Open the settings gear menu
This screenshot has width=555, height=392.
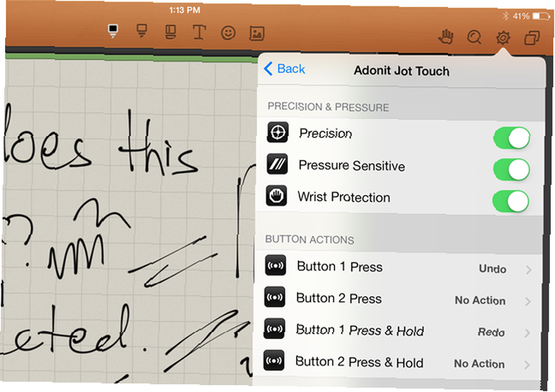click(x=503, y=37)
